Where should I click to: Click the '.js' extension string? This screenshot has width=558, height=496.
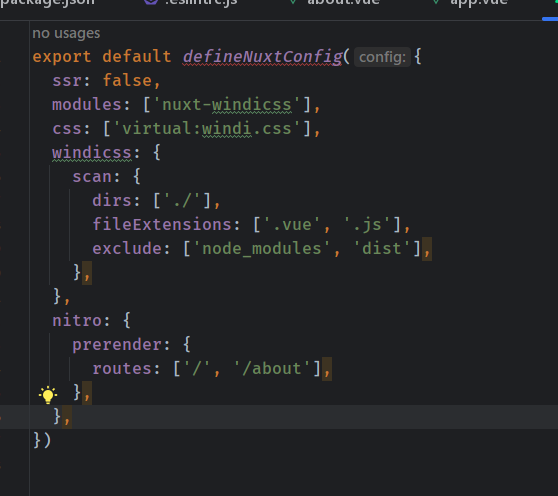(x=367, y=225)
